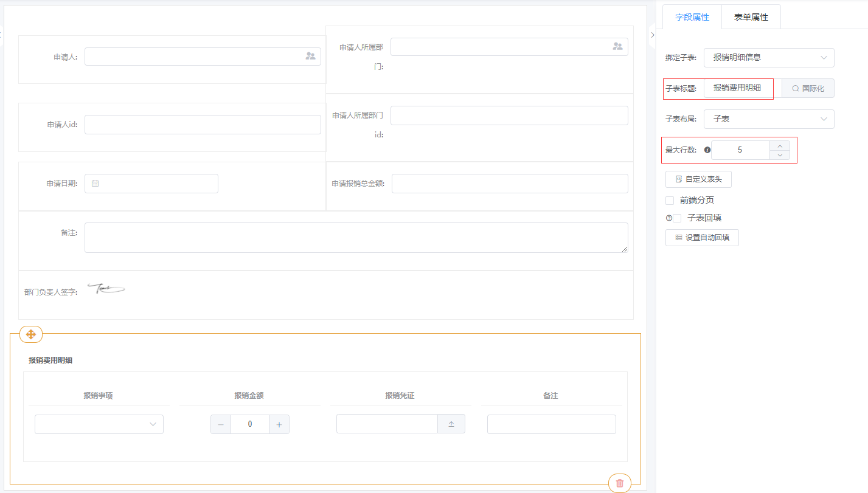
Task: Click the plus button for 报销金额
Action: click(279, 424)
